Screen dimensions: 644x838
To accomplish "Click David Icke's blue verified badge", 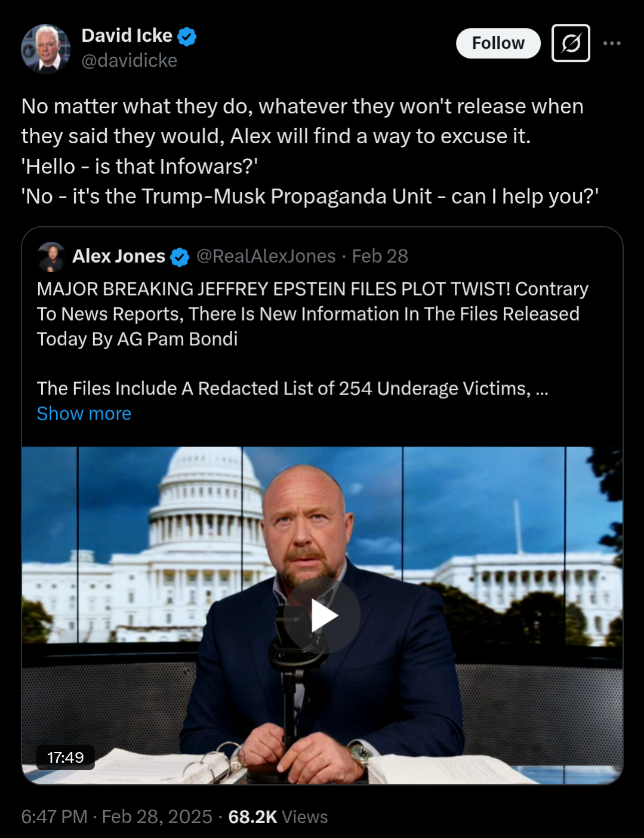I will 187,36.
